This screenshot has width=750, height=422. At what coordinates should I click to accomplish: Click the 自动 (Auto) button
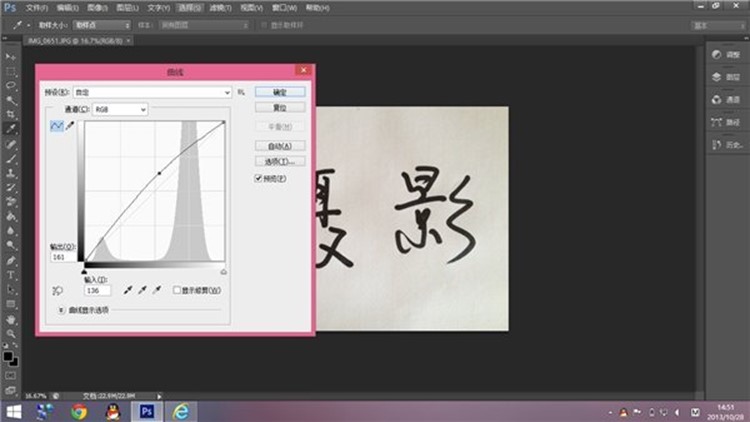[x=273, y=145]
